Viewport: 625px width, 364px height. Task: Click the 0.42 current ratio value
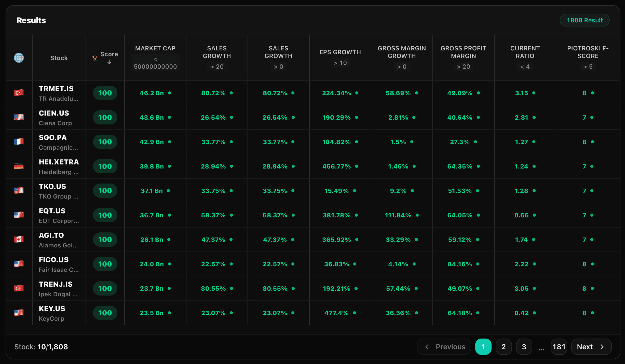(x=522, y=313)
